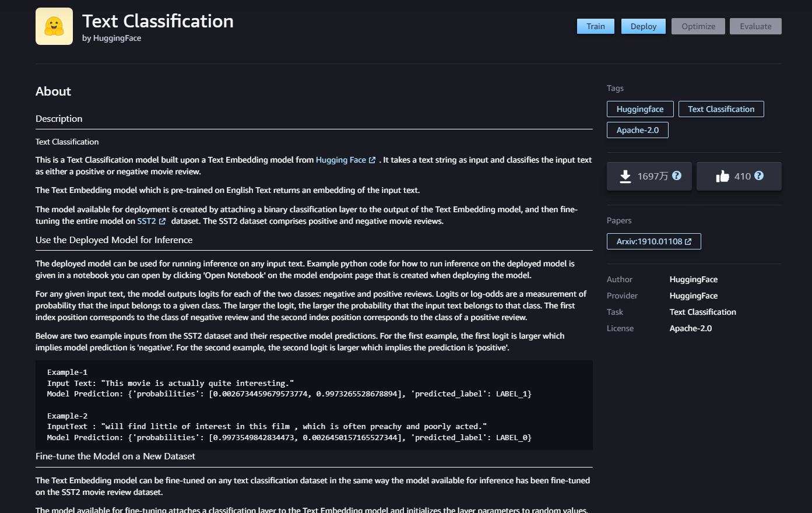Click the download count icon
Viewport: 812px width, 513px height.
[x=625, y=176]
